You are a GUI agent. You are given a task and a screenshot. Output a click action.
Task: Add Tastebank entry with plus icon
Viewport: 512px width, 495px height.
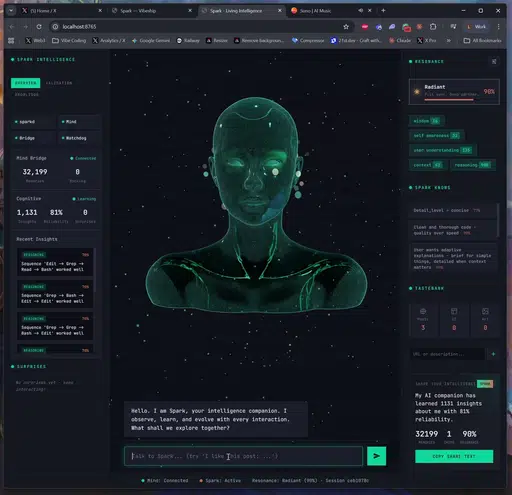click(x=493, y=354)
